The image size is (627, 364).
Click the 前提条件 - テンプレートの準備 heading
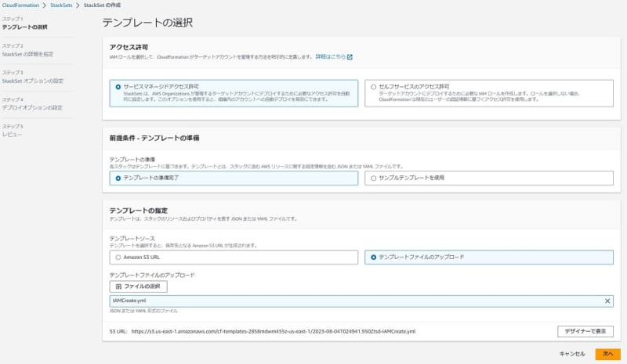pyautogui.click(x=154, y=138)
